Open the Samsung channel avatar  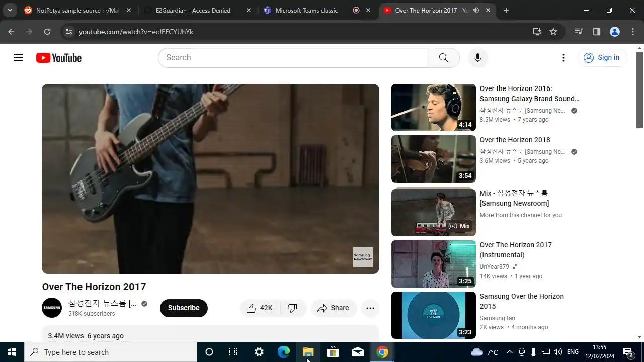point(52,308)
